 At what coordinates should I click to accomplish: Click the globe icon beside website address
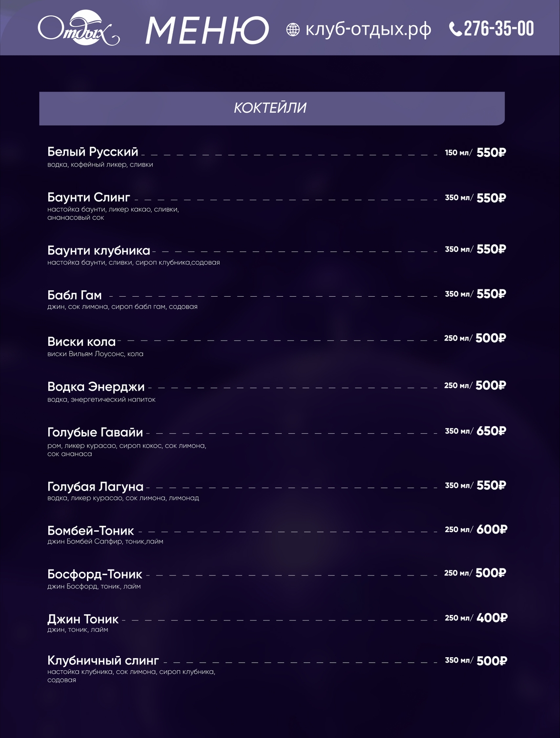[293, 30]
